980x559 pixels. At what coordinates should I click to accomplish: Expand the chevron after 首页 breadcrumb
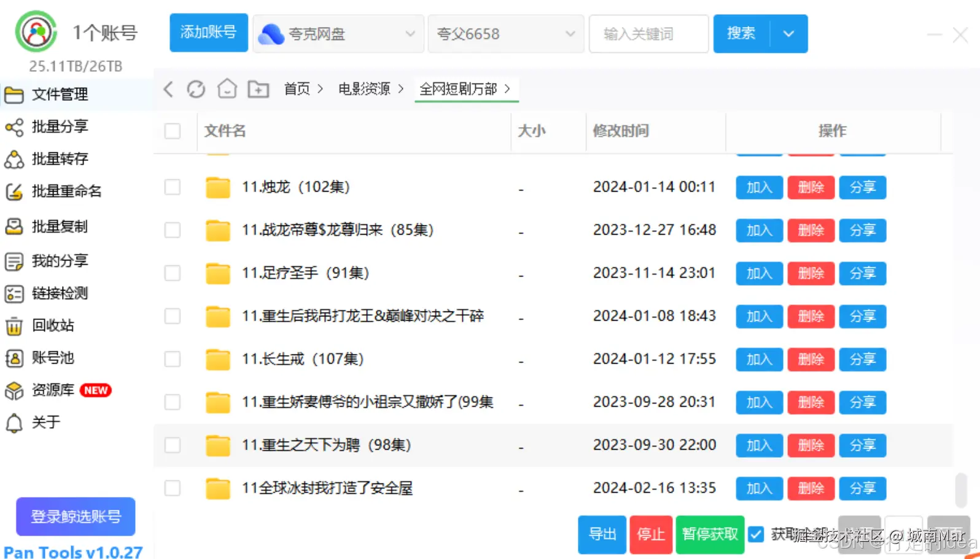pyautogui.click(x=320, y=89)
